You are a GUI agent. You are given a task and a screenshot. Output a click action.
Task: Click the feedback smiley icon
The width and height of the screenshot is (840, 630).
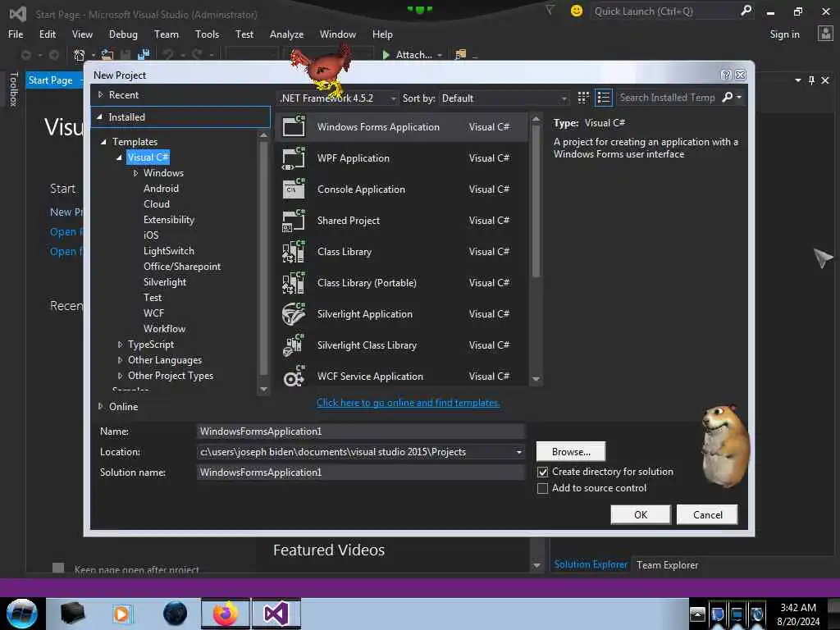577,11
